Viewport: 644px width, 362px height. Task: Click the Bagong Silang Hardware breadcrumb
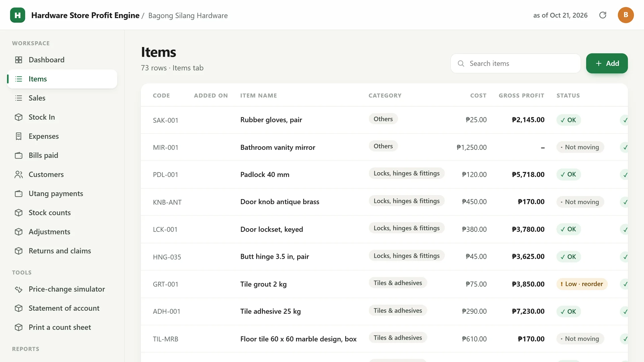188,15
